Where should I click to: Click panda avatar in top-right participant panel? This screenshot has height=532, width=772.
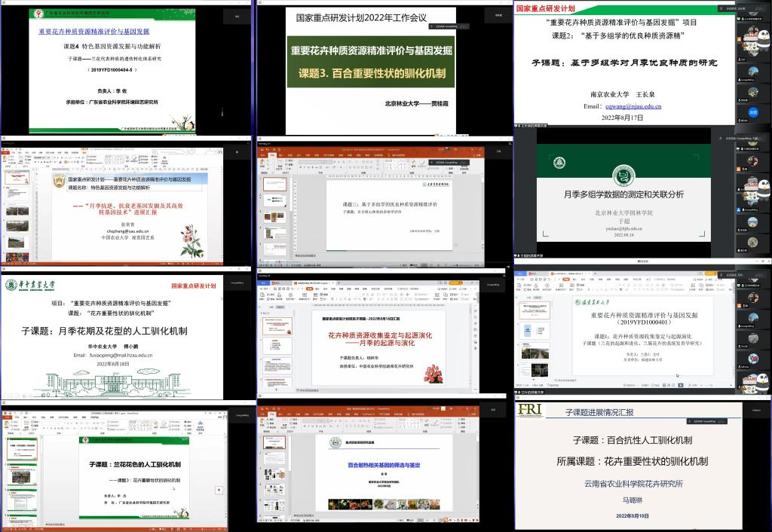tap(751, 32)
